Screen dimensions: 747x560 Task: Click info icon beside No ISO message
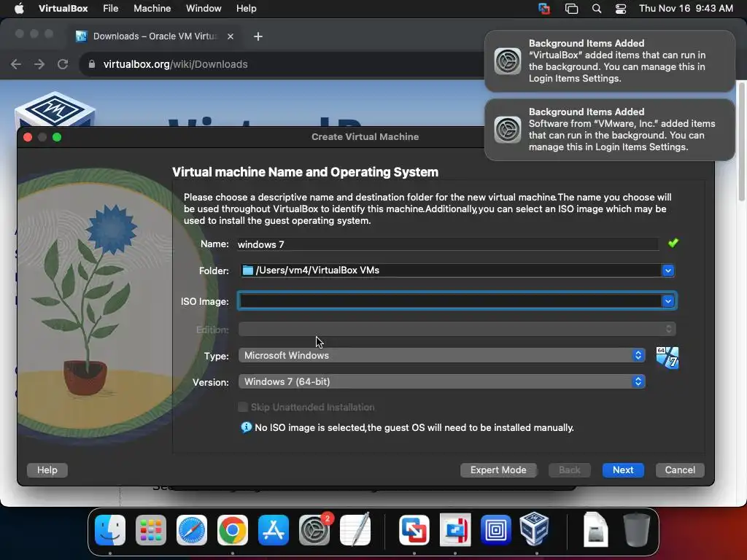pos(246,427)
